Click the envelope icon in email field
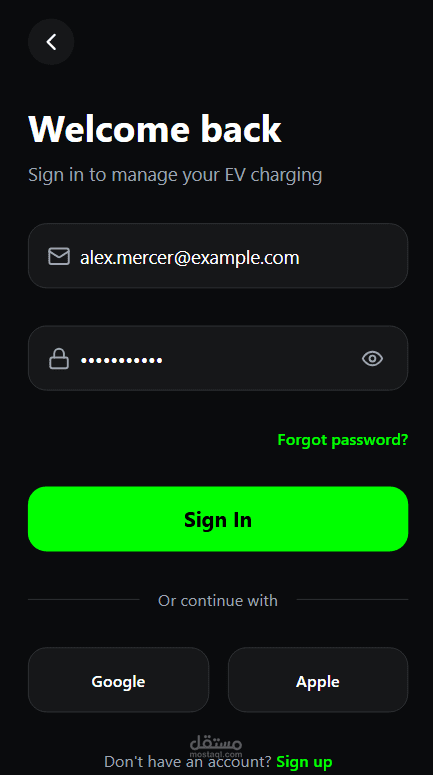Image resolution: width=433 pixels, height=775 pixels. tap(59, 257)
